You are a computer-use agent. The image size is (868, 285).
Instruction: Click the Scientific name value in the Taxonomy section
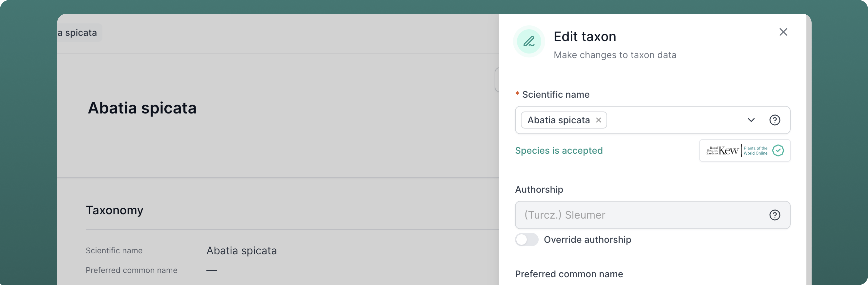click(x=241, y=251)
